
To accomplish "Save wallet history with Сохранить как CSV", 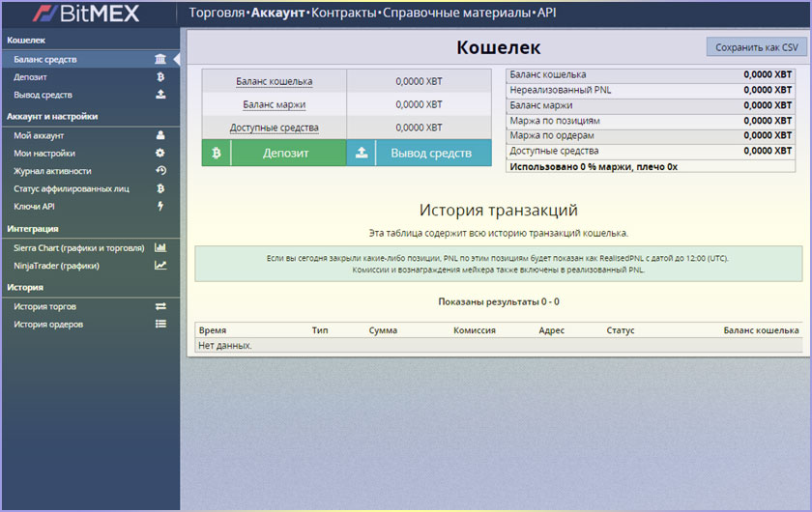I will coord(756,47).
